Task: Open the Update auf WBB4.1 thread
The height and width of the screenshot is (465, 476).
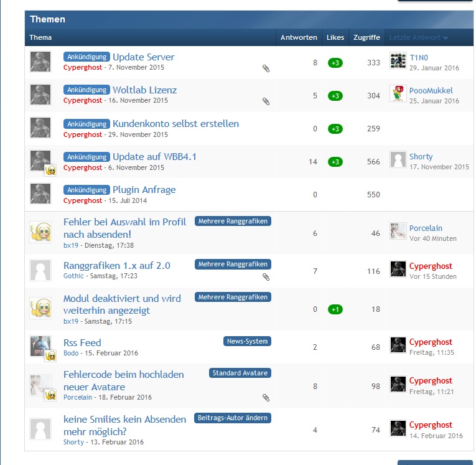Action: pyautogui.click(x=154, y=157)
